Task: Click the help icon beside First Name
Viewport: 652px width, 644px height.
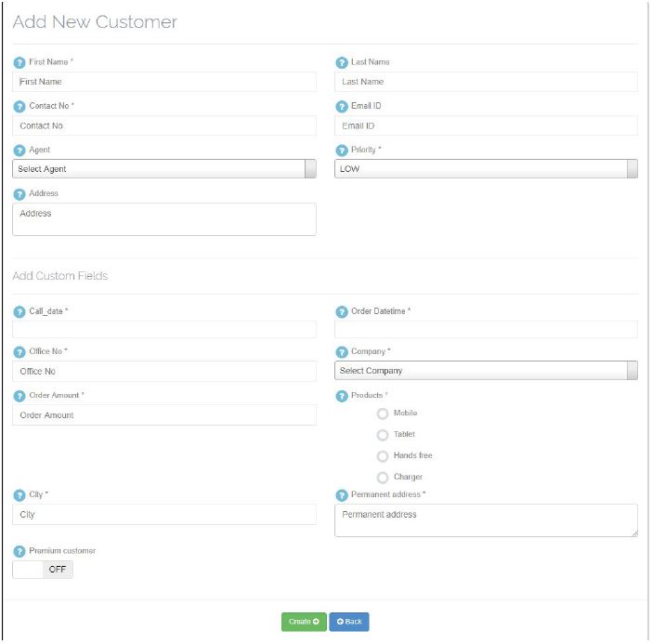Action: [x=19, y=62]
